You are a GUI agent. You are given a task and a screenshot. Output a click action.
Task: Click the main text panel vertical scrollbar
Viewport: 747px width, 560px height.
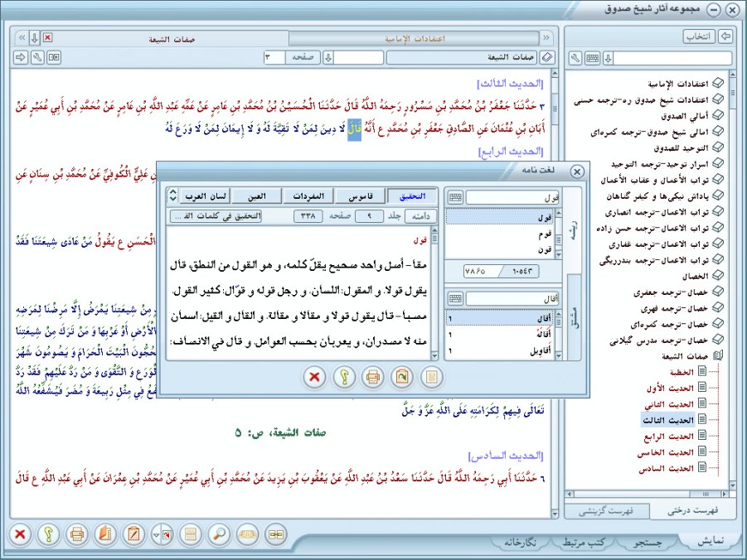click(x=555, y=293)
